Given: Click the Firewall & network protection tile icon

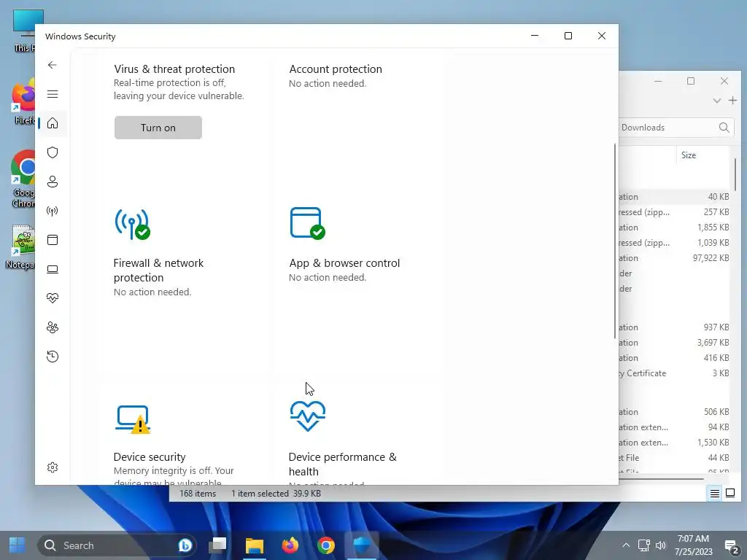Looking at the screenshot, I should point(133,224).
